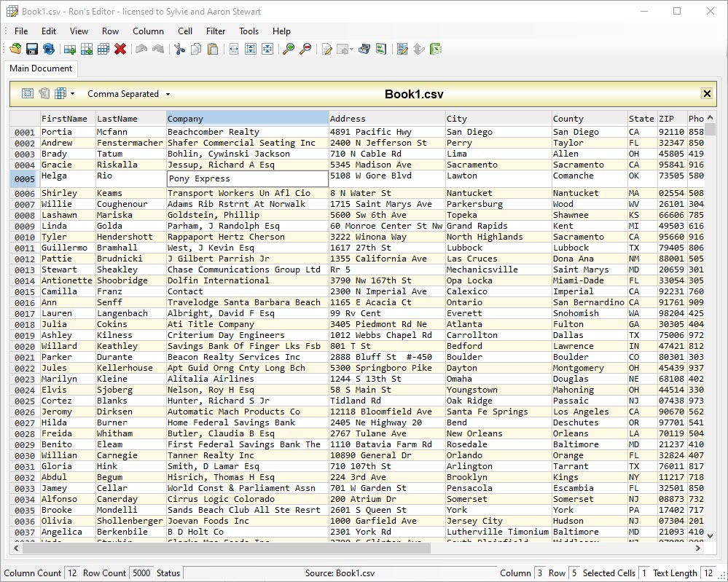
Task: Insert a new row with the add row icon
Action: point(70,49)
